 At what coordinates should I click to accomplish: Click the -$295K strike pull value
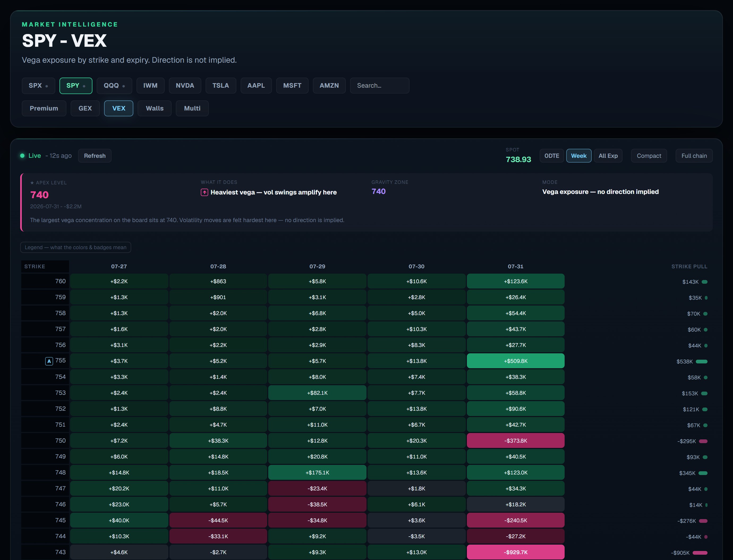tap(686, 441)
